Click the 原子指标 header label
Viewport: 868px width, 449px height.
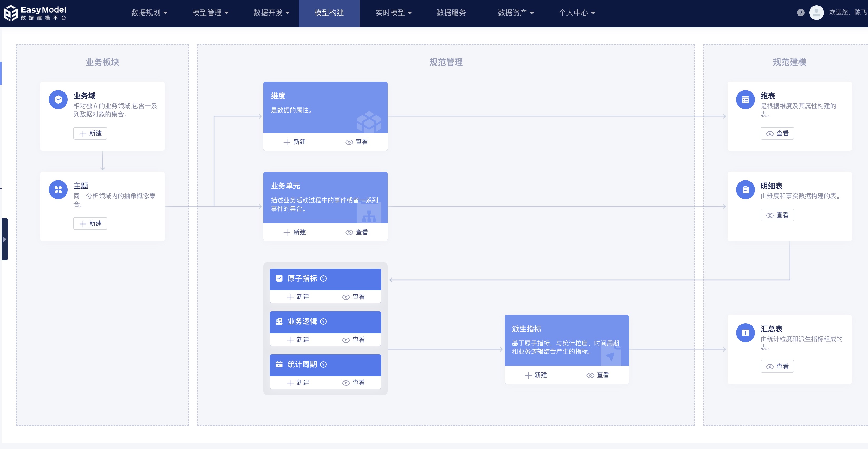(302, 279)
